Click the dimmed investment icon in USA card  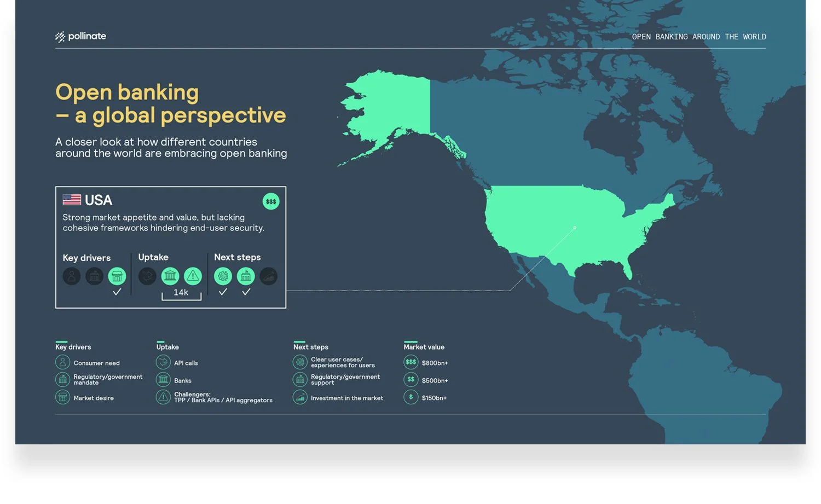(x=268, y=276)
